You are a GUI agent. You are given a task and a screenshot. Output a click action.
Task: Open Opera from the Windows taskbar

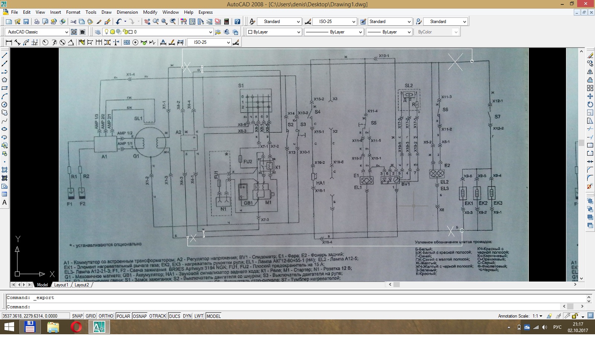point(76,327)
